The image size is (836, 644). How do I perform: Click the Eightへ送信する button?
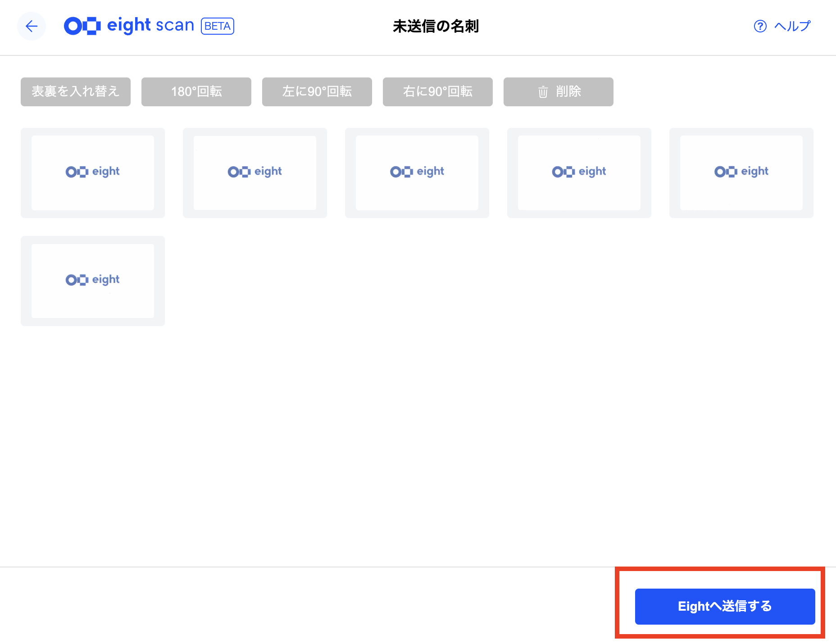point(724,606)
